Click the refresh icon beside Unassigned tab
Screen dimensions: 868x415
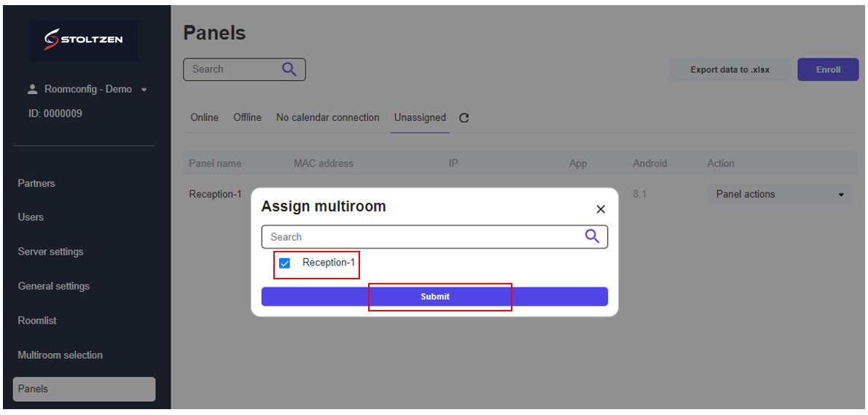point(464,117)
